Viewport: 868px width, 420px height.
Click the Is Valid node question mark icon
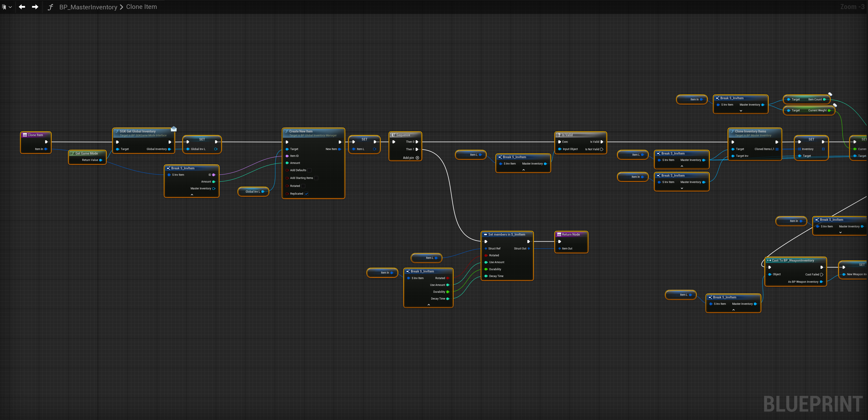click(x=559, y=135)
